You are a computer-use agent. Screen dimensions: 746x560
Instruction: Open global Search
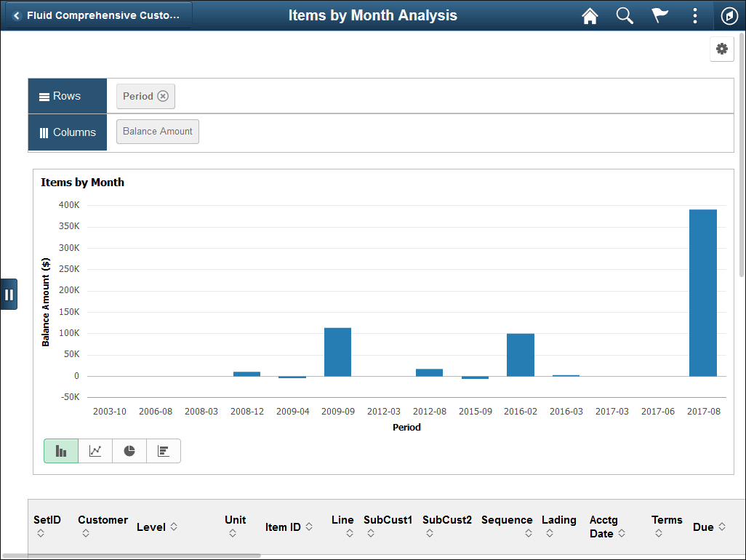click(625, 15)
